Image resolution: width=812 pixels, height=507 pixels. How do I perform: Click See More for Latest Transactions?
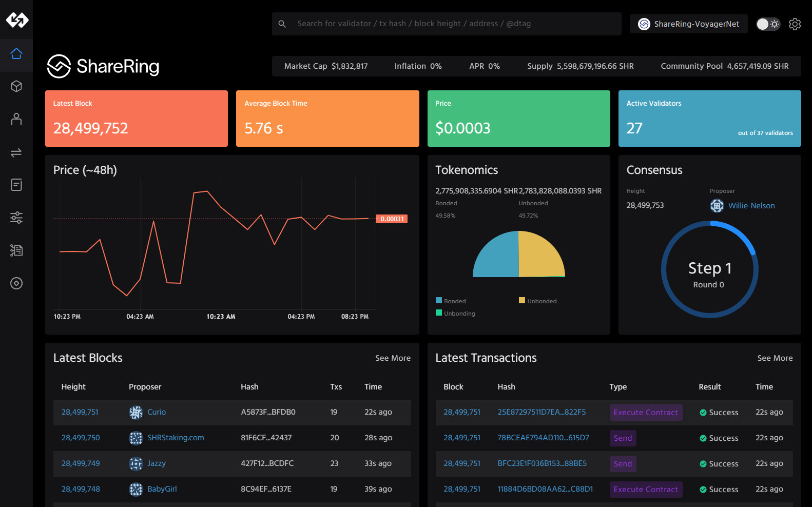click(x=775, y=358)
